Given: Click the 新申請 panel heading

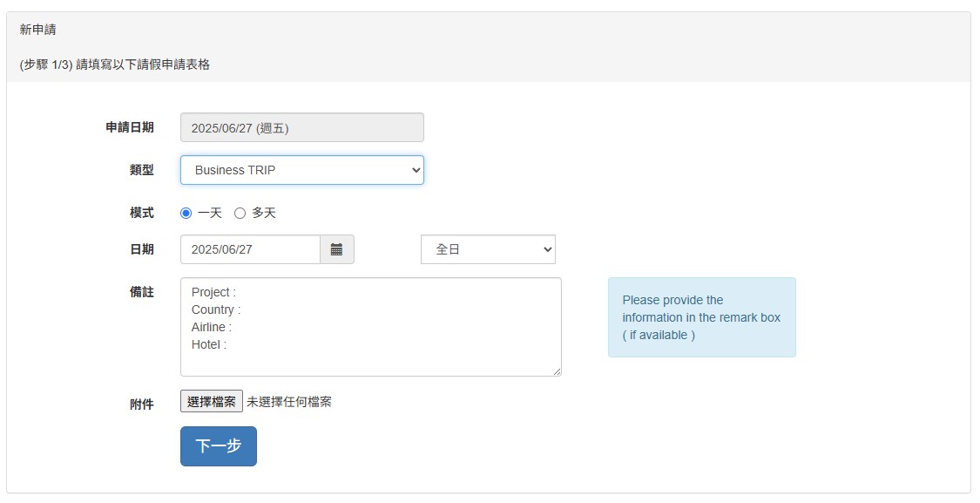Looking at the screenshot, I should 37,30.
